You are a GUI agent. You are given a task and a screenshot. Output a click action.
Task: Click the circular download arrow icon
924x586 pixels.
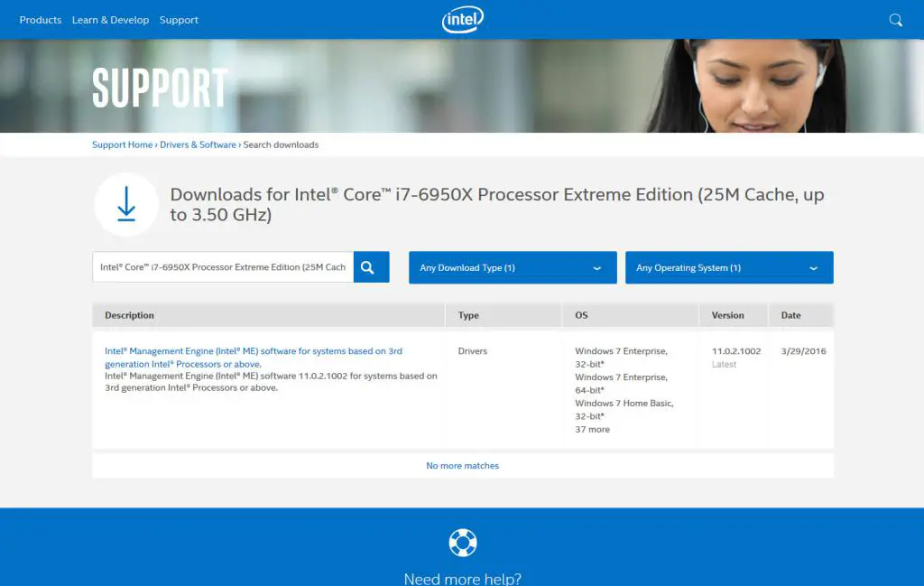pos(126,205)
